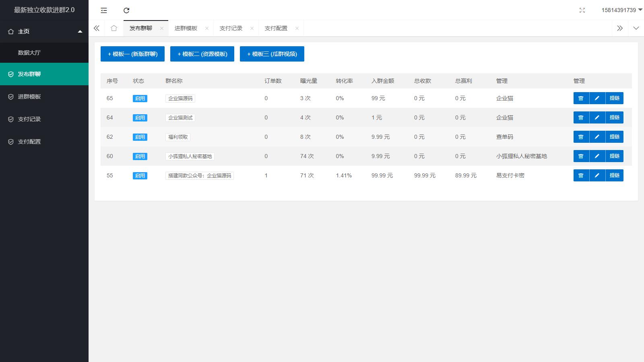
Task: Close the 支付配置 tab
Action: pyautogui.click(x=297, y=28)
